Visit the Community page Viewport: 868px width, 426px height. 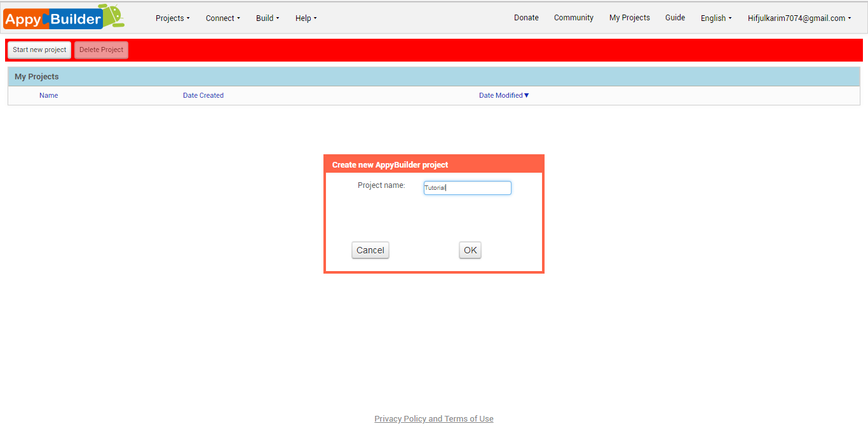click(x=573, y=17)
